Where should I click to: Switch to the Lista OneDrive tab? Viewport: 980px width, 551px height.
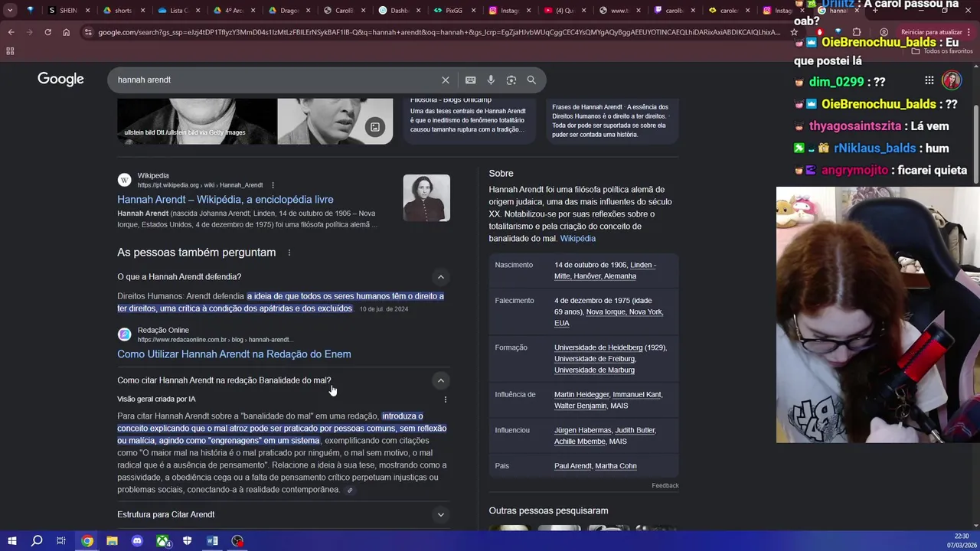pos(178,11)
